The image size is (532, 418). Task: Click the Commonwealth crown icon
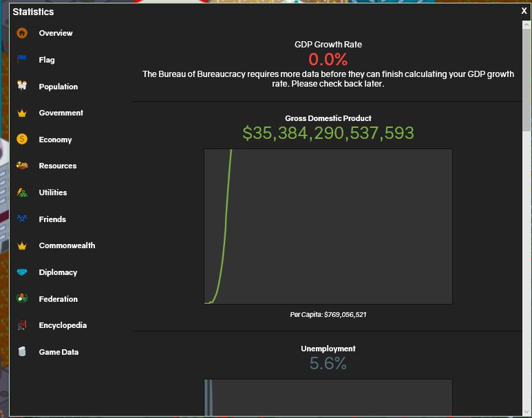click(x=22, y=245)
